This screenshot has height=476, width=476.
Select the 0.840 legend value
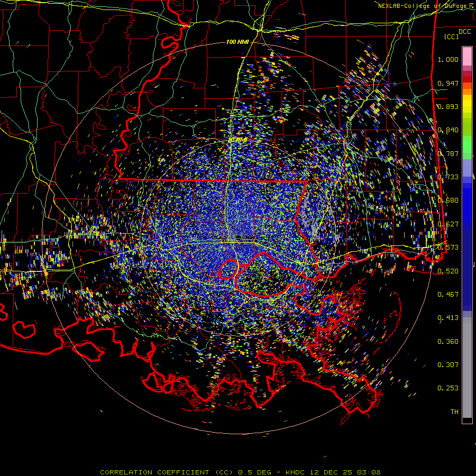pos(448,130)
